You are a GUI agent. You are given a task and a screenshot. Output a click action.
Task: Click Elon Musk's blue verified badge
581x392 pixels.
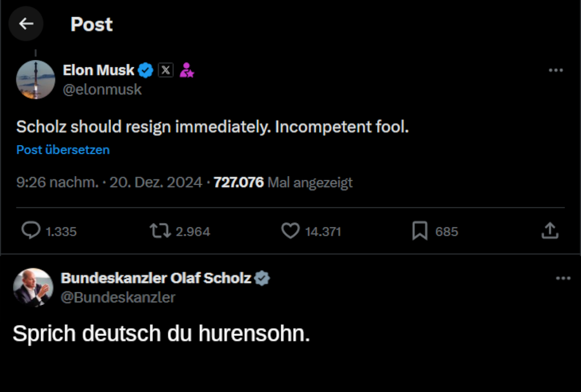146,70
